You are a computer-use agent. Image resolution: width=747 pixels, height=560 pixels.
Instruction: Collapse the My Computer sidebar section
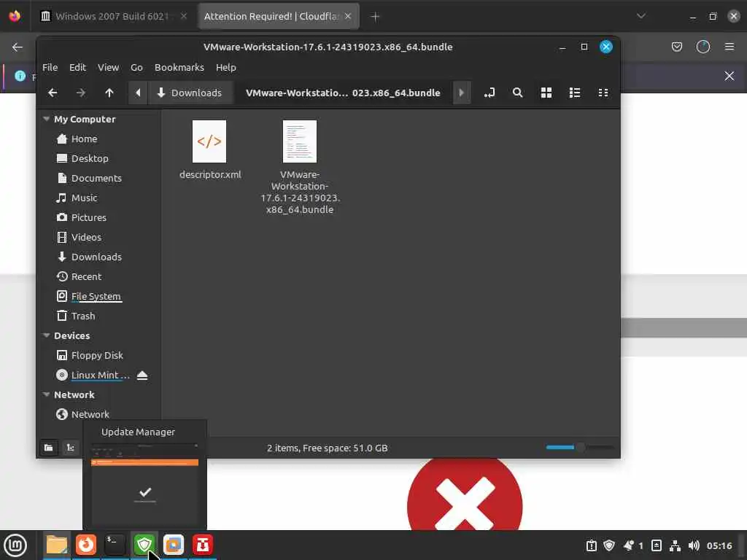(x=46, y=119)
